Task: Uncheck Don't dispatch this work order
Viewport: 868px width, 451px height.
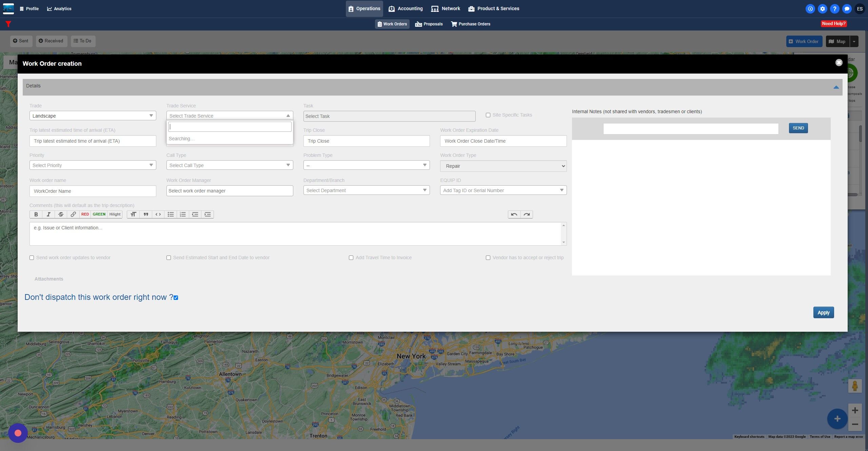Action: (x=176, y=298)
